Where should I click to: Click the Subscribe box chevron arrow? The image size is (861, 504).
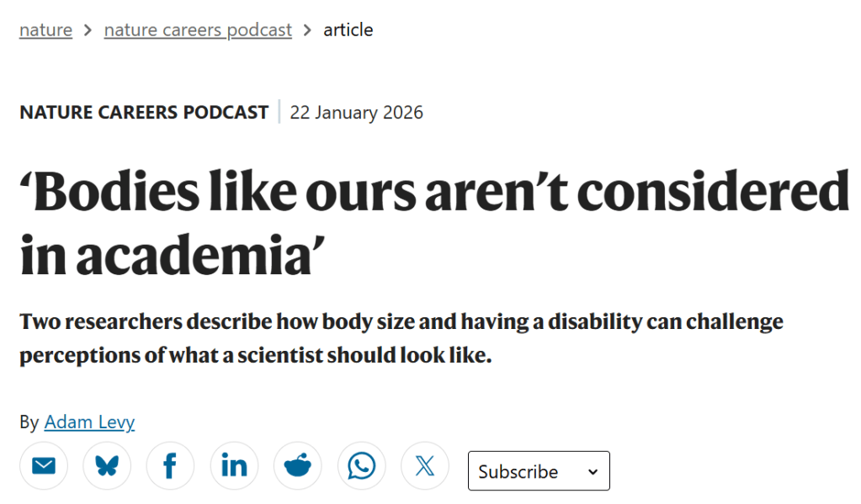[x=593, y=472]
